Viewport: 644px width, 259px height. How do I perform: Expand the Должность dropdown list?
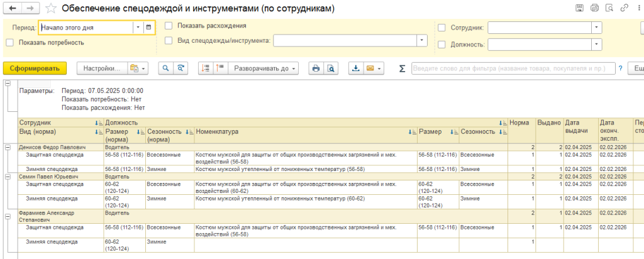click(596, 45)
